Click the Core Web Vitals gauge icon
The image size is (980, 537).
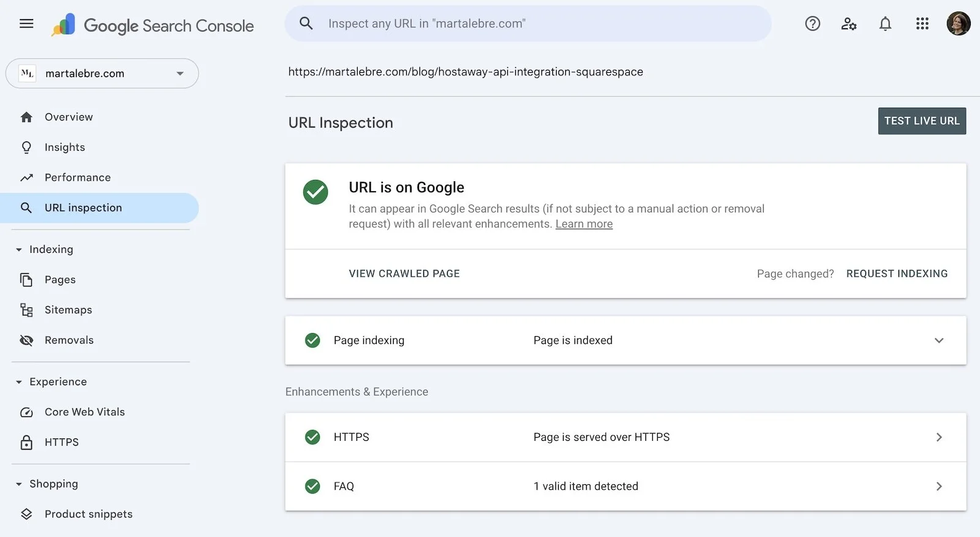[x=26, y=412]
